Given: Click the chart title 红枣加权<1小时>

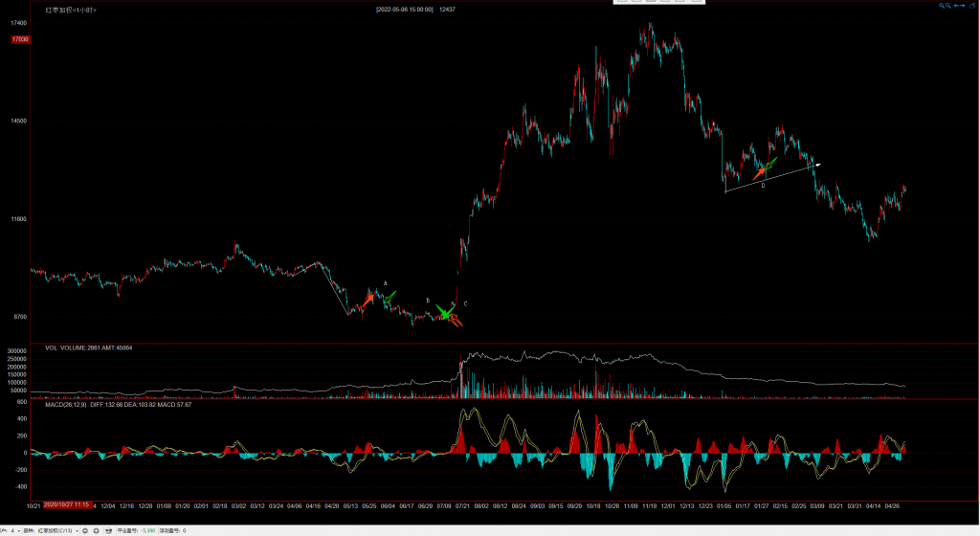Looking at the screenshot, I should [x=71, y=10].
